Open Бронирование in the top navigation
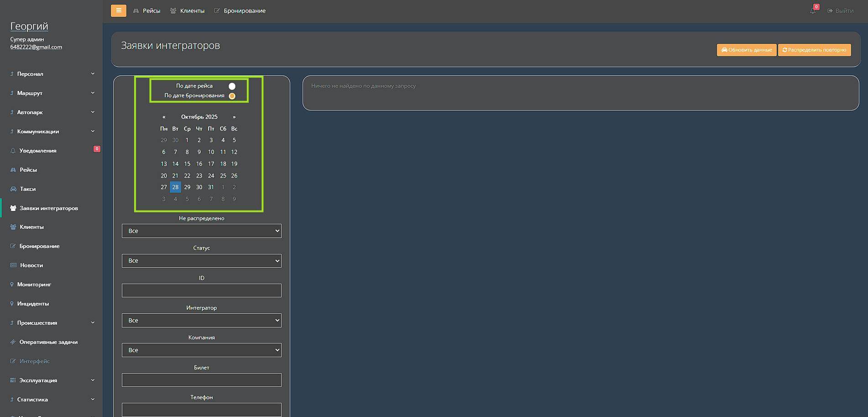 tap(240, 11)
